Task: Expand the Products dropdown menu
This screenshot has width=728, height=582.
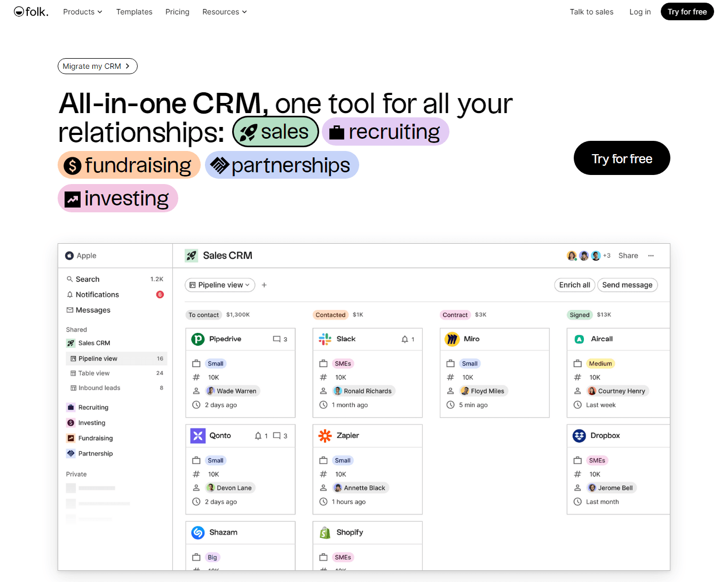Action: coord(82,12)
